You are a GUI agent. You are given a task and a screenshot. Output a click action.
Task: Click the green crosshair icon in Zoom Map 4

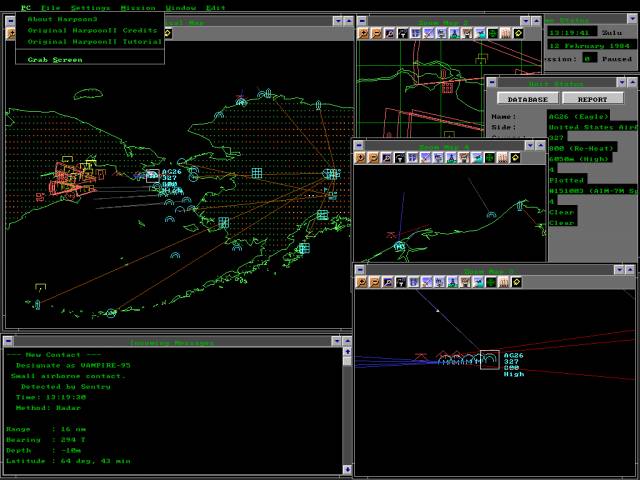pyautogui.click(x=490, y=158)
